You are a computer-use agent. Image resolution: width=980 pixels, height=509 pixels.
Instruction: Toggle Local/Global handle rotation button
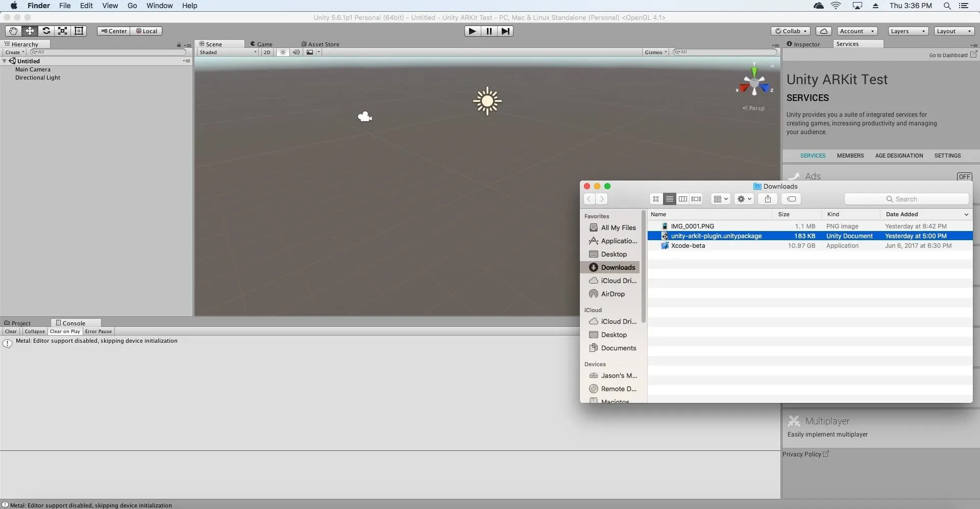(146, 31)
